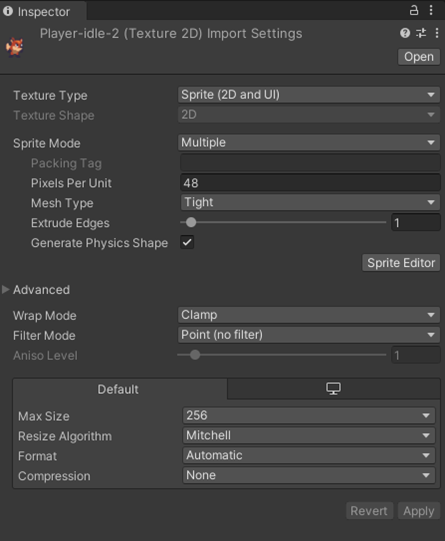Open the Inspector tab's three-dot menu
The image size is (445, 541).
pos(431,10)
